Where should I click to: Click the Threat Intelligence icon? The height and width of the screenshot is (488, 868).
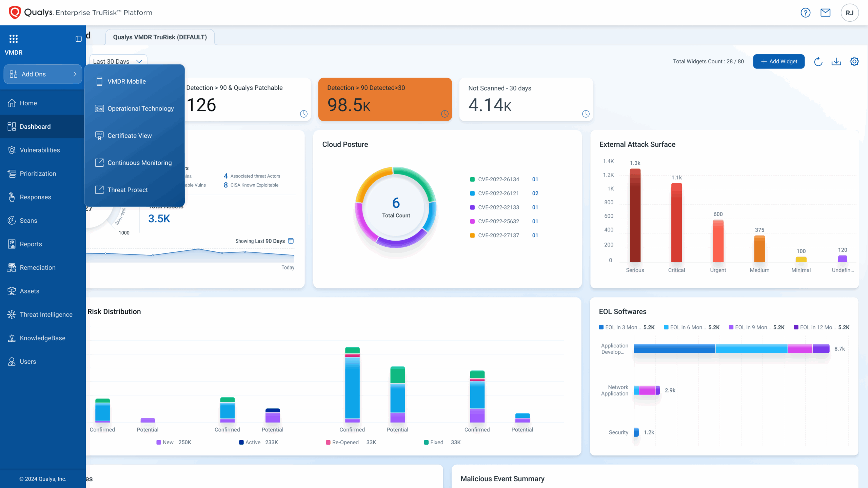coord(12,314)
